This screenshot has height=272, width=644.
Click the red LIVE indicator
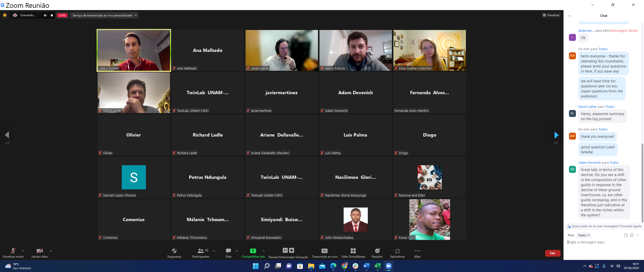click(62, 15)
